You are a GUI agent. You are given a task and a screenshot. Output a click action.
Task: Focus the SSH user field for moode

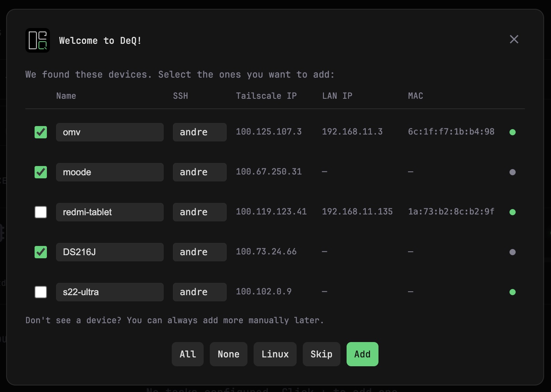199,172
